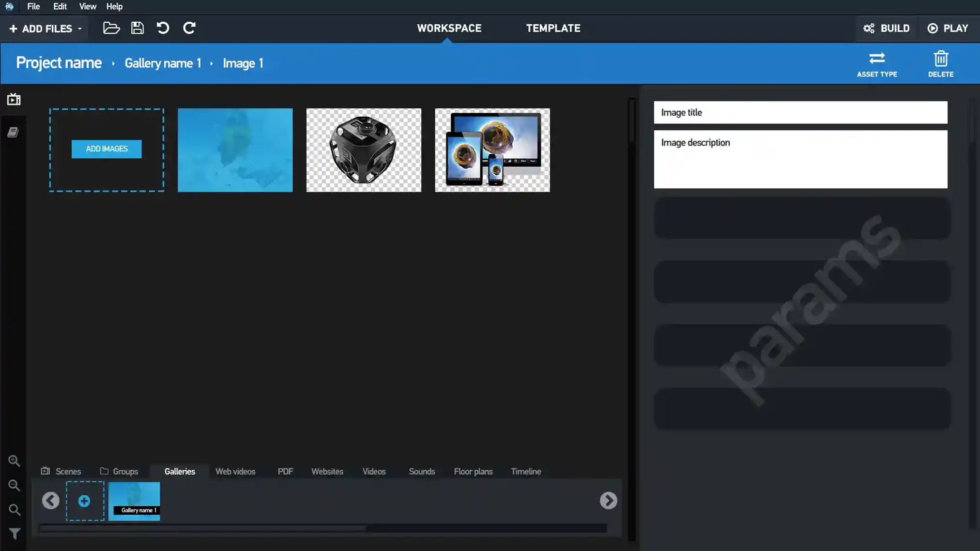Click ADD IMAGES button in gallery
Viewport: 980px width, 551px height.
click(x=107, y=149)
